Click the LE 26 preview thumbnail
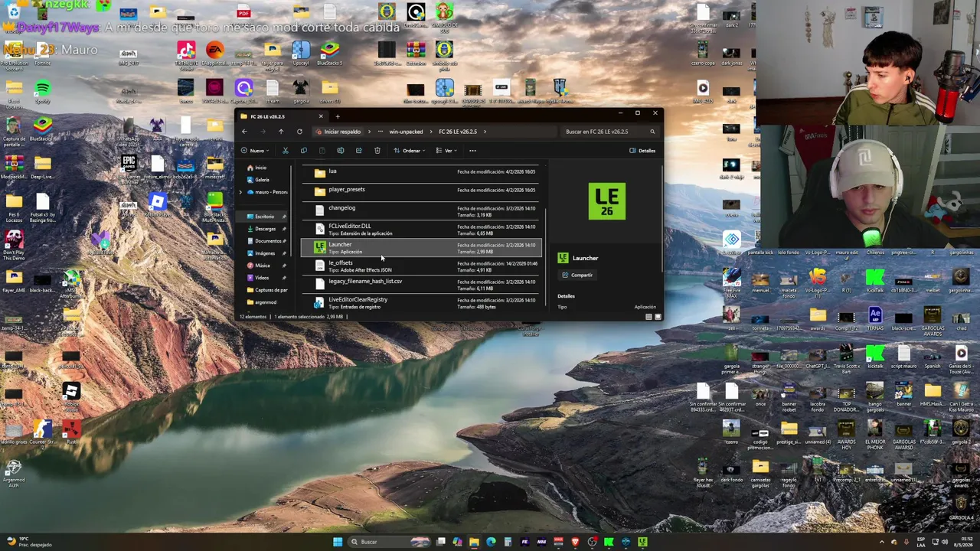 click(x=607, y=201)
